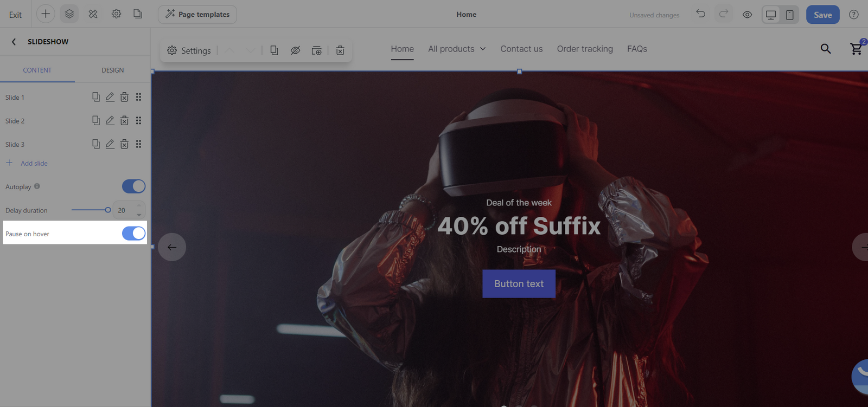The width and height of the screenshot is (868, 407).
Task: Duplicate the slideshow section from floating toolbar
Action: coord(275,50)
